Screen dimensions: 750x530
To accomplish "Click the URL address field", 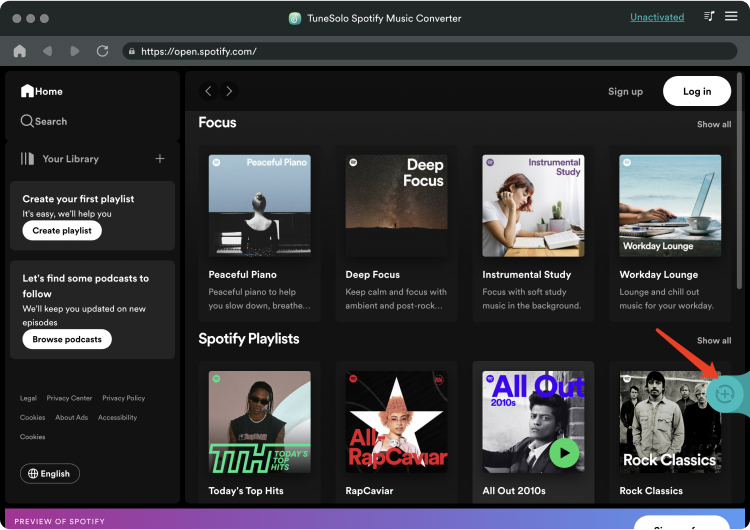I will 430,51.
